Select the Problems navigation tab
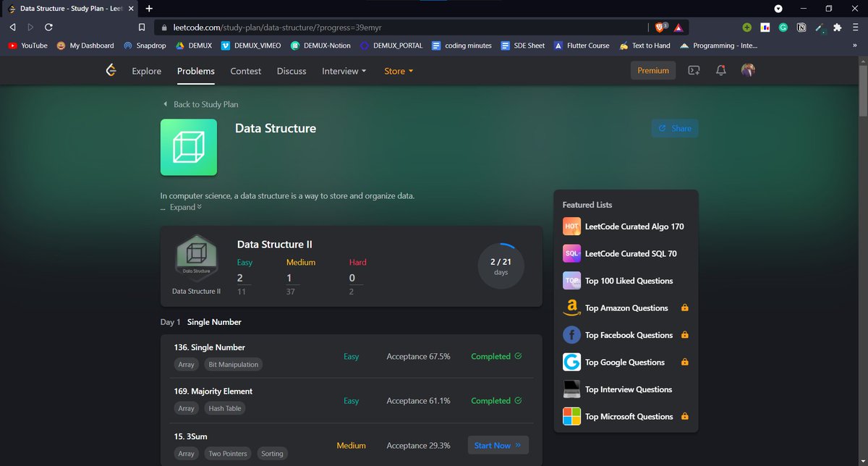This screenshot has height=466, width=868. (x=196, y=71)
